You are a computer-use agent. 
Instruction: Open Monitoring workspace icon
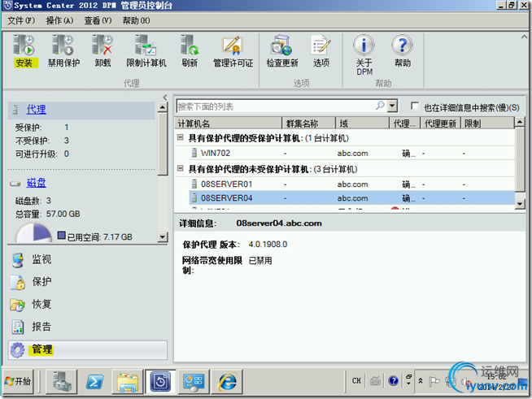17,260
